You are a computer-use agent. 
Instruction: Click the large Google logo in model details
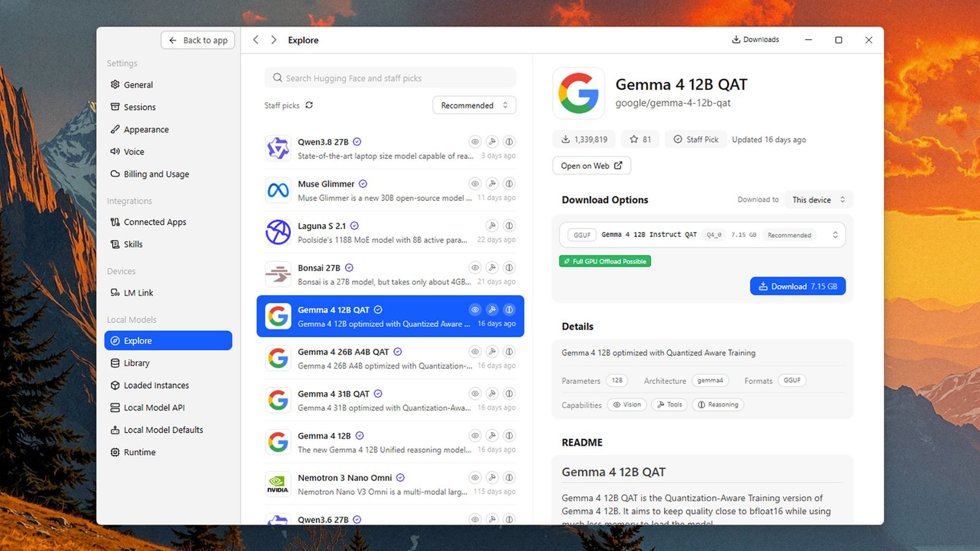click(578, 93)
